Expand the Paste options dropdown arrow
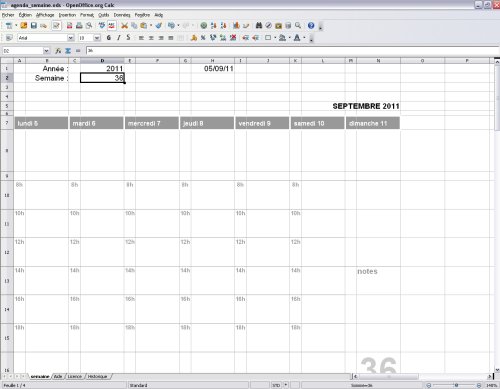Screen dimensions: 500x389 tap(151, 26)
